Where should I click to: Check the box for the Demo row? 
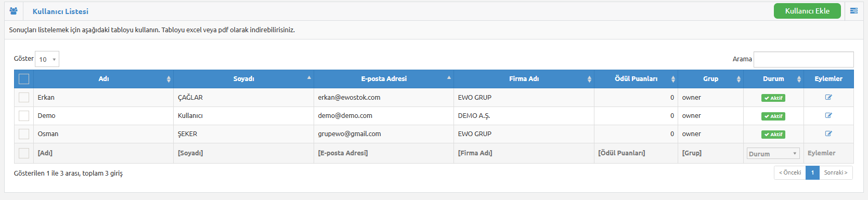tap(24, 115)
